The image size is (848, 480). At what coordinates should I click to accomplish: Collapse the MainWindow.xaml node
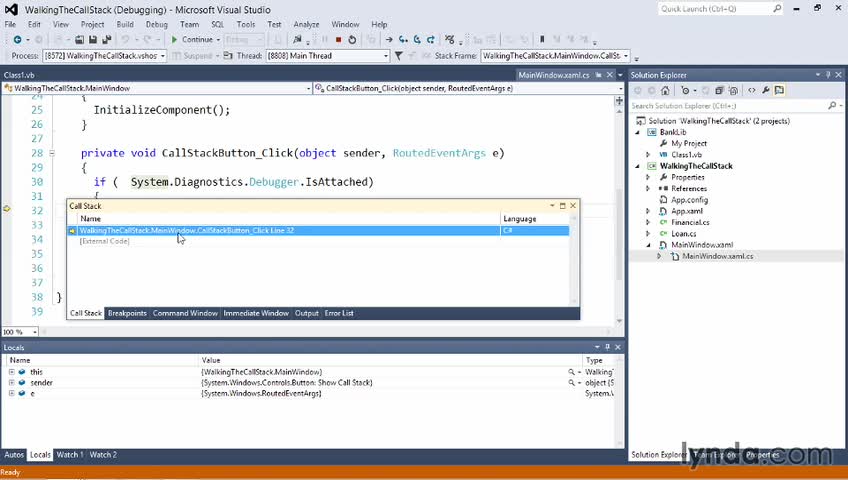(648, 245)
